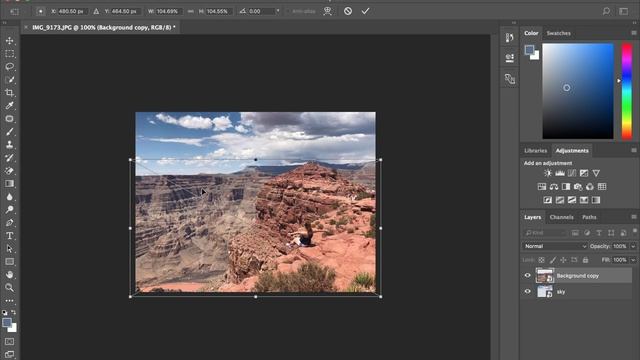Open the Color panel menu
Screen dimensions: 640x360
pos(633,33)
